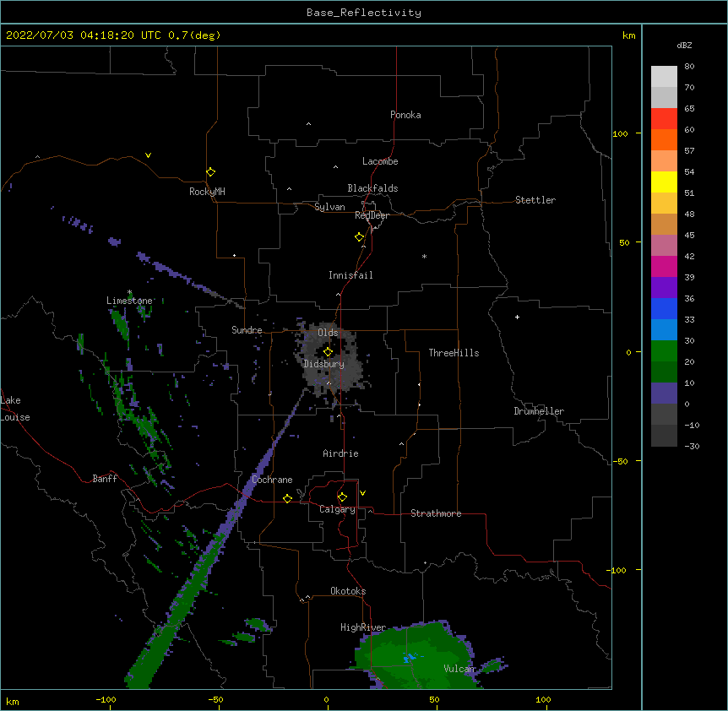Click the slate purple 0–10 dBZ swatch
The width and height of the screenshot is (728, 711).
tap(664, 393)
